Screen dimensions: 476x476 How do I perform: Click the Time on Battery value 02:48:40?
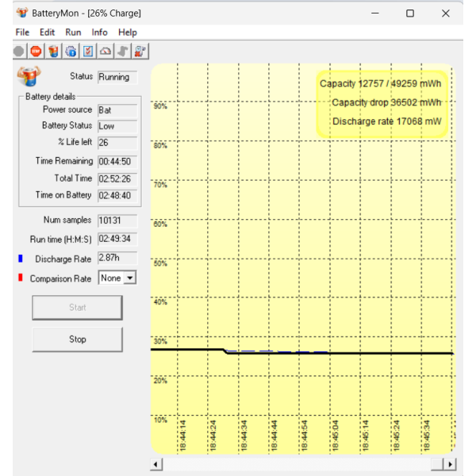[117, 195]
